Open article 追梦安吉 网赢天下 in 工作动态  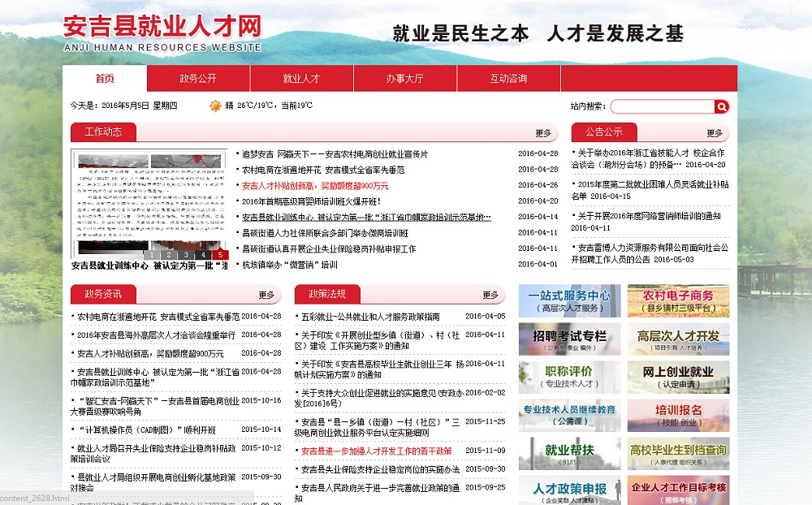[335, 154]
